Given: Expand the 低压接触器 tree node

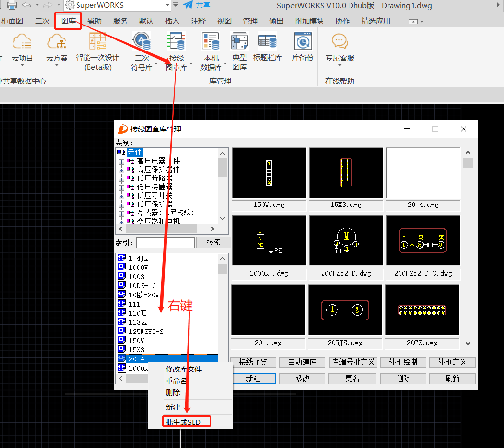Looking at the screenshot, I should pos(121,187).
